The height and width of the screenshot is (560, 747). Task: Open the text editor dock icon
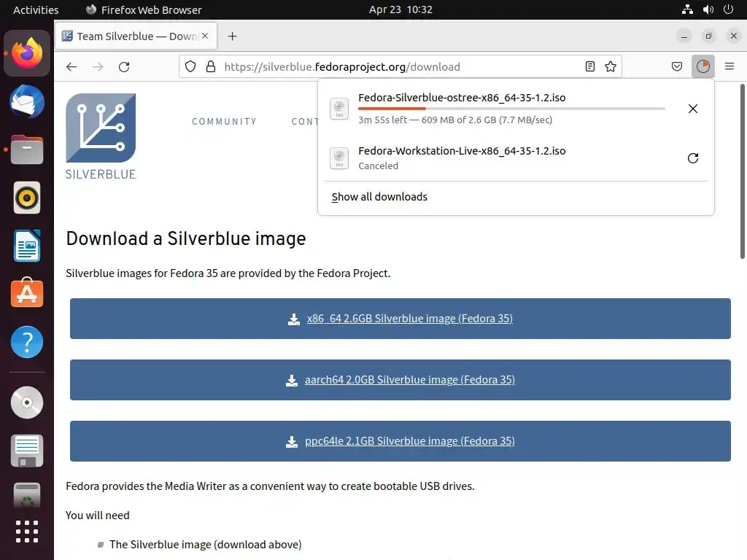coord(27,451)
